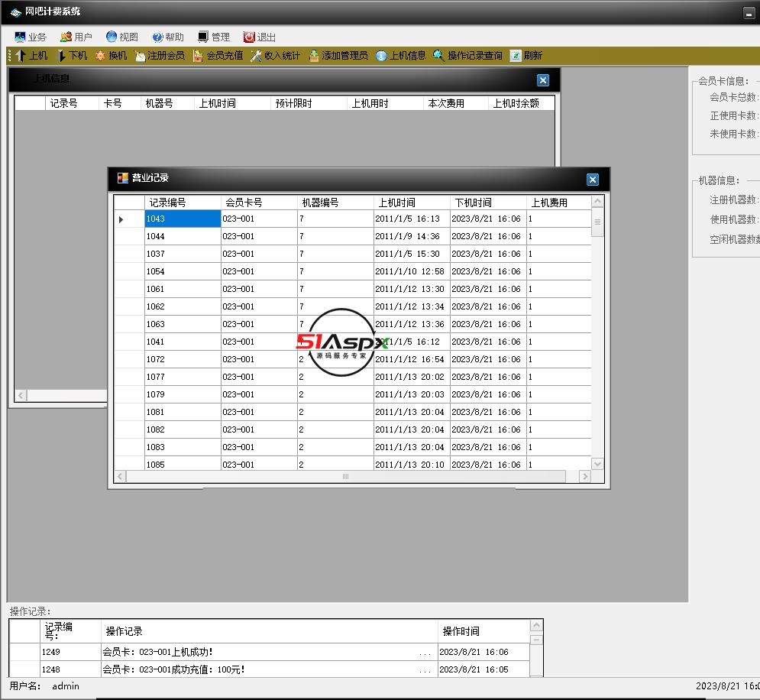
Task: Click the horizontal scrollbar thumb in 营业记录
Action: 345,477
